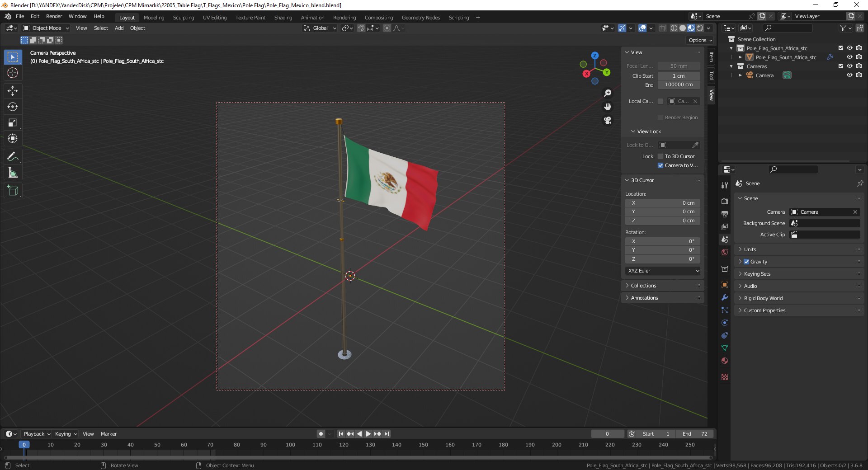Click the current frame number field
The height and width of the screenshot is (470, 868).
pyautogui.click(x=607, y=434)
